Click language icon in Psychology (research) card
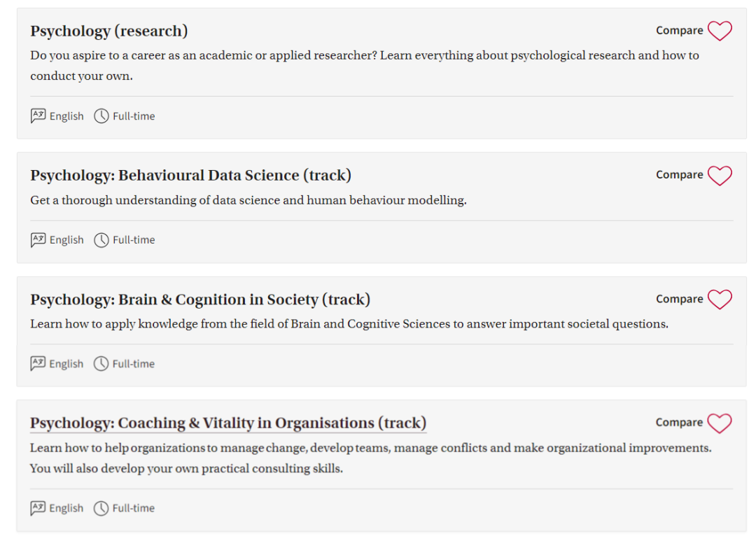 pos(38,115)
